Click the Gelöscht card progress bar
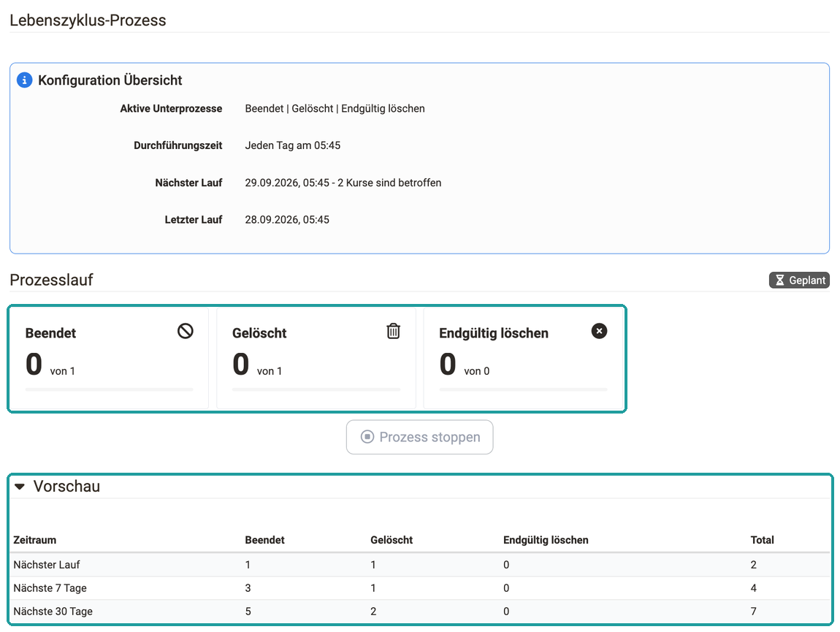The width and height of the screenshot is (840, 632). coord(316,389)
